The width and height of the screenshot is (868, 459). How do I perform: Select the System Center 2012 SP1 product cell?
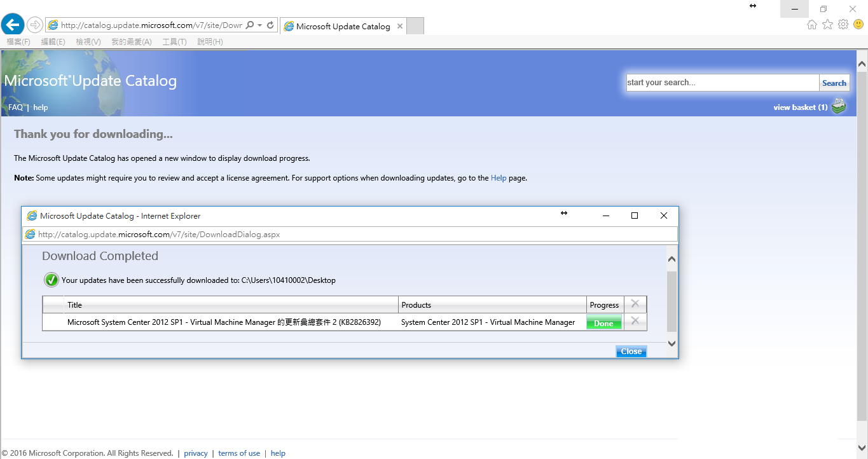(x=488, y=322)
